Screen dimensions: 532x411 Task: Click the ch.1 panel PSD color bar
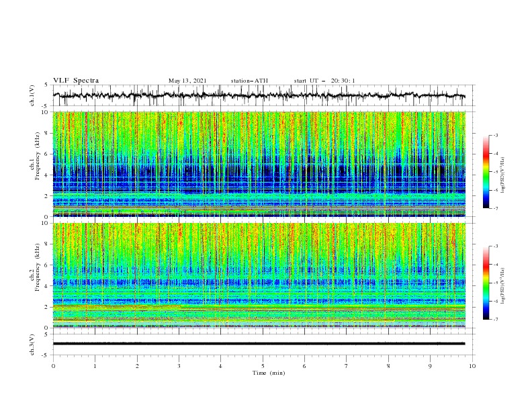point(486,171)
